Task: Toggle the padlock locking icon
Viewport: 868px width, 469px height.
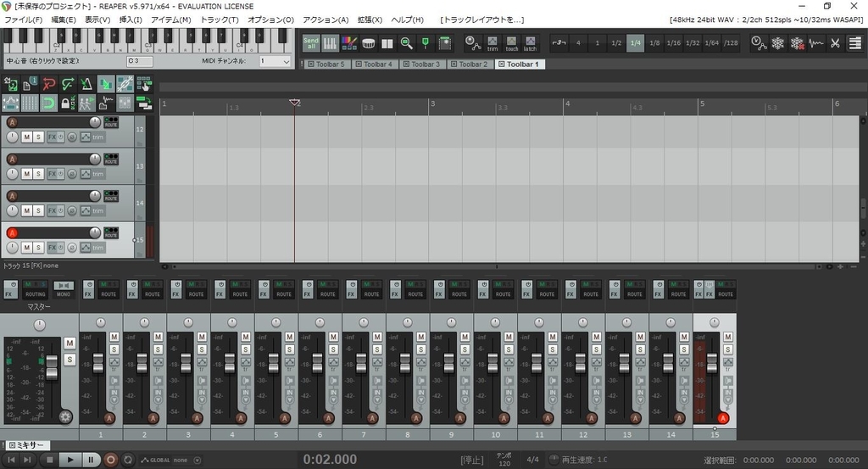Action: pos(68,103)
